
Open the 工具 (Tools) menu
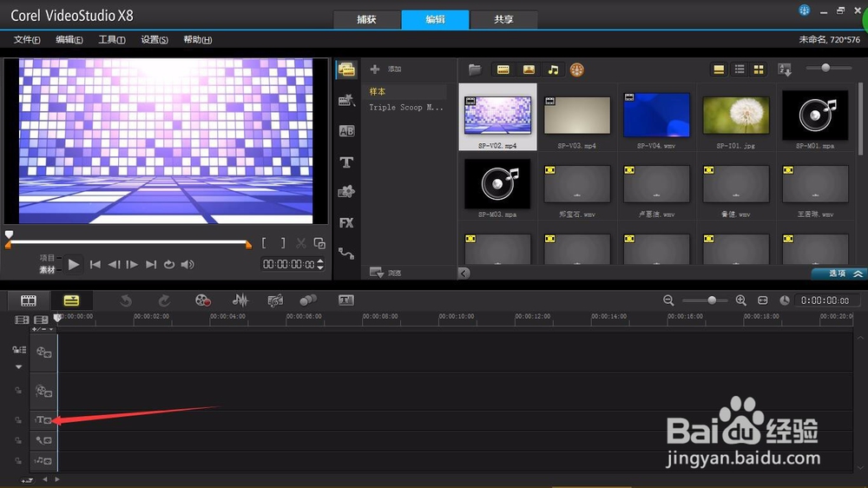tap(111, 39)
